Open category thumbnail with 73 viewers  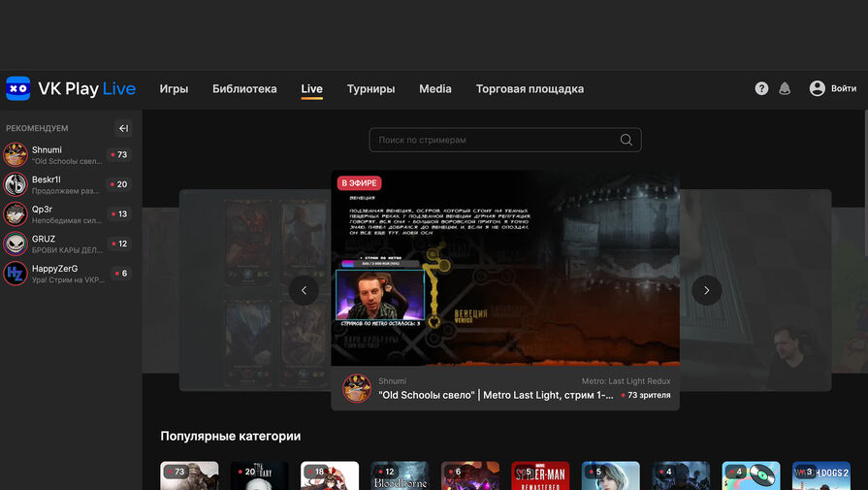coord(189,475)
